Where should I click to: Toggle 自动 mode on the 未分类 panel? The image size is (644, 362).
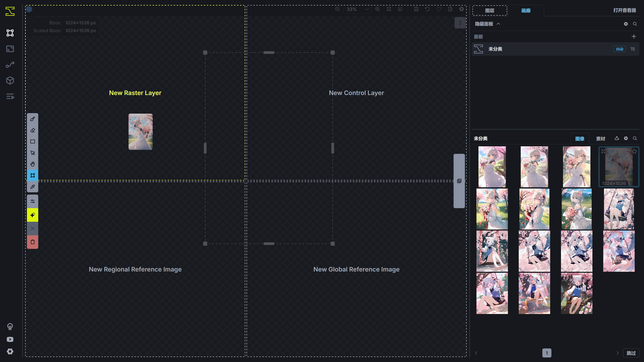point(620,49)
